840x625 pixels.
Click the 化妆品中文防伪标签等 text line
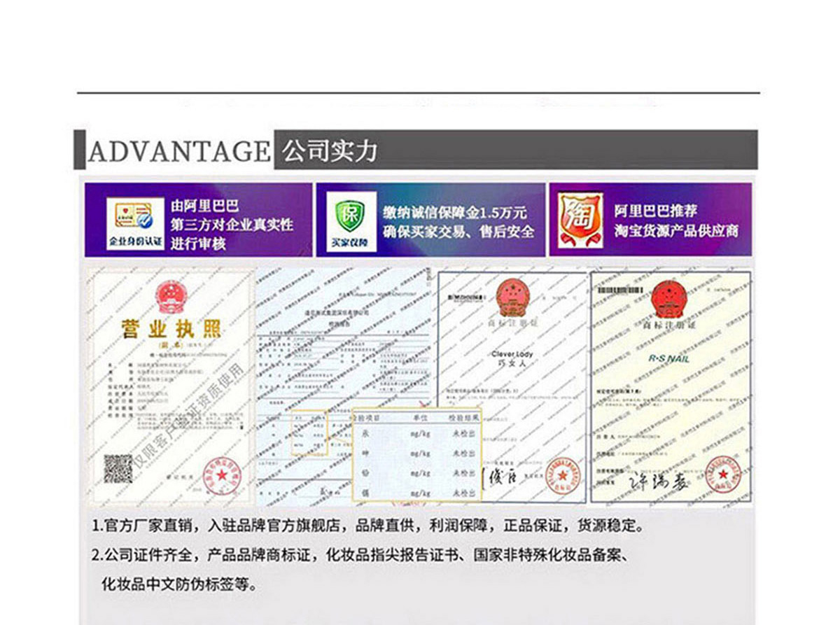(x=180, y=584)
